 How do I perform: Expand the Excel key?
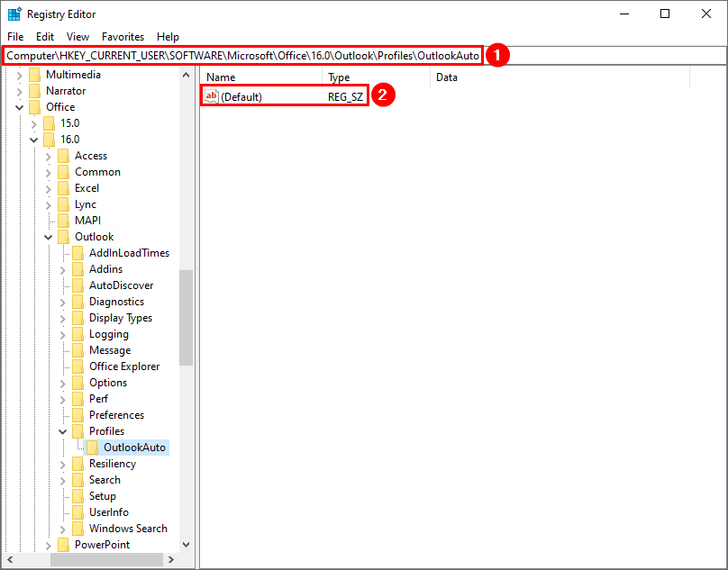pos(49,189)
